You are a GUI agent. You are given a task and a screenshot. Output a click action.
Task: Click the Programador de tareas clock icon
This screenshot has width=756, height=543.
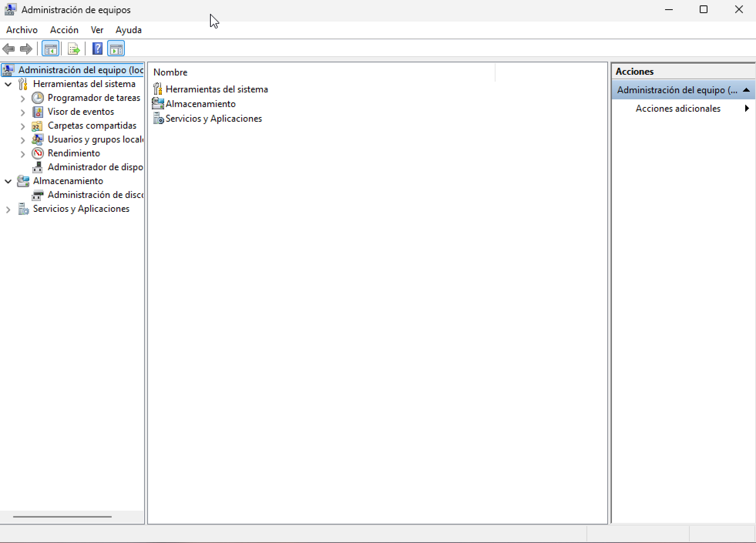pyautogui.click(x=37, y=98)
